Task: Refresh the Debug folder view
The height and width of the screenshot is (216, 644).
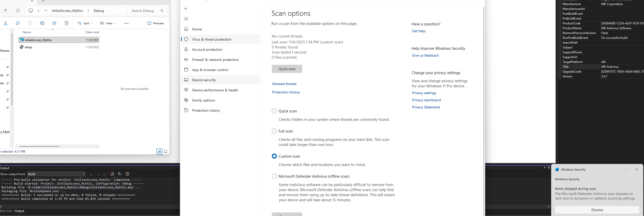Action: coord(18,11)
